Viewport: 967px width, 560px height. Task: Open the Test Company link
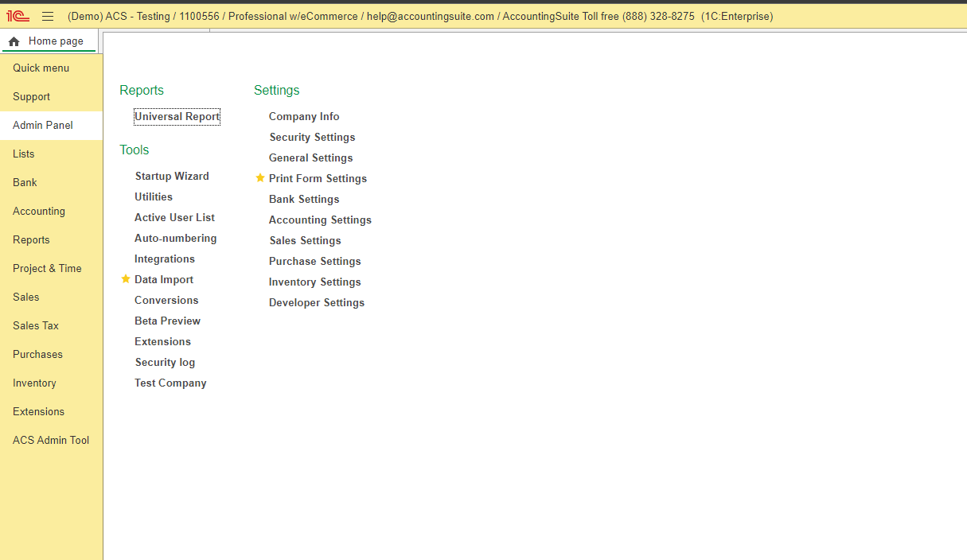[170, 383]
